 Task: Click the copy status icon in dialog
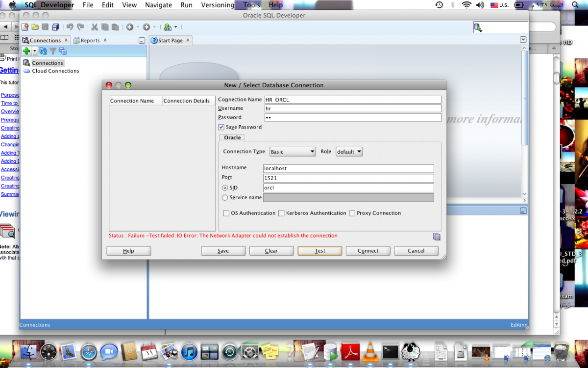(x=437, y=237)
